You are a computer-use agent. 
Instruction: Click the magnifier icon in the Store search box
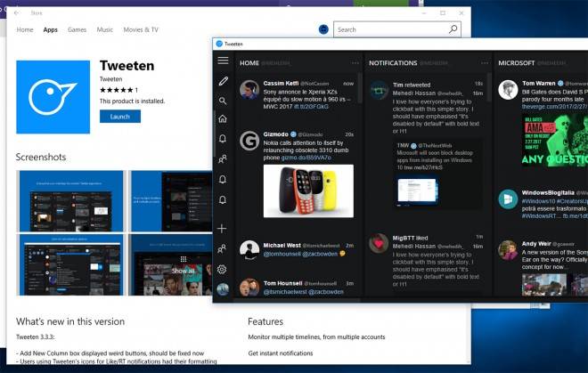pos(453,29)
